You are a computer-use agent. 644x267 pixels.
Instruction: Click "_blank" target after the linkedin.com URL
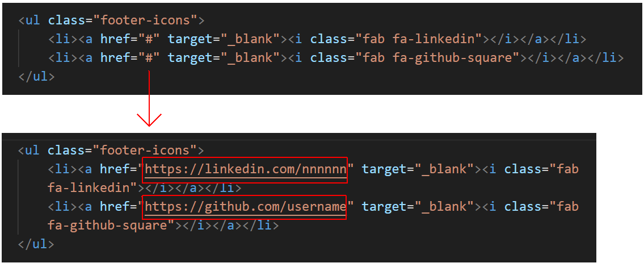[x=444, y=169]
